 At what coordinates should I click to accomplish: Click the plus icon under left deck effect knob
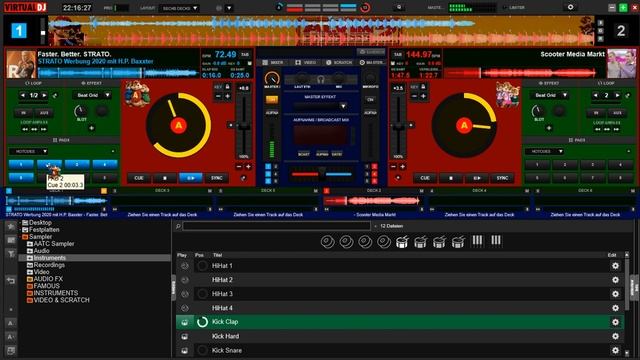pyautogui.click(x=91, y=128)
